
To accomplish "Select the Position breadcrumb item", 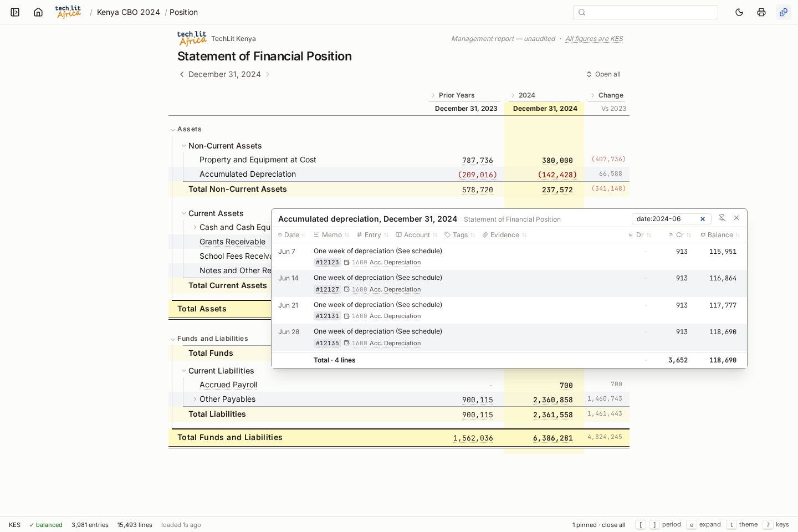I will (x=183, y=12).
